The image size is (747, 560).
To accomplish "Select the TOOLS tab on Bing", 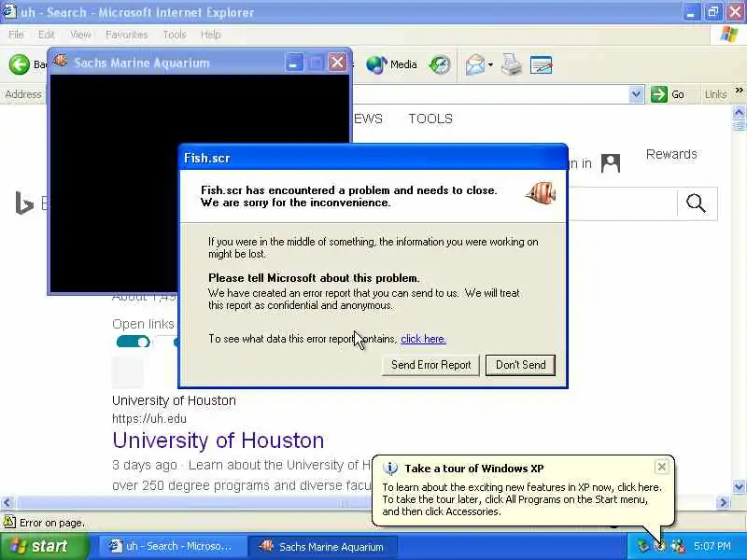I will (430, 119).
